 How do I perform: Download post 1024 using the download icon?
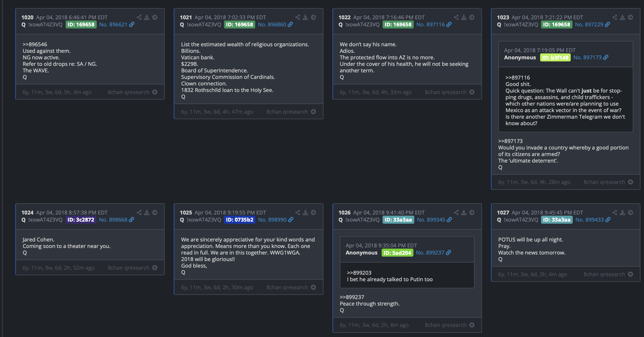pos(147,213)
